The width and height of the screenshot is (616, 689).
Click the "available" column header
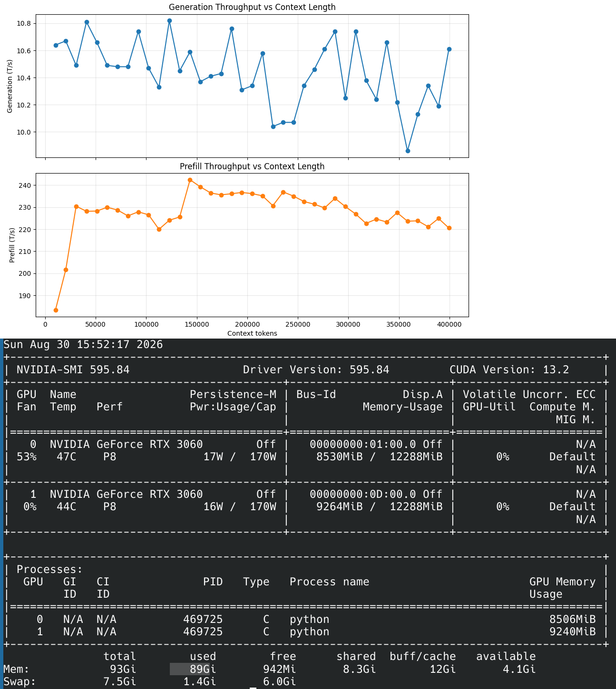pos(506,657)
